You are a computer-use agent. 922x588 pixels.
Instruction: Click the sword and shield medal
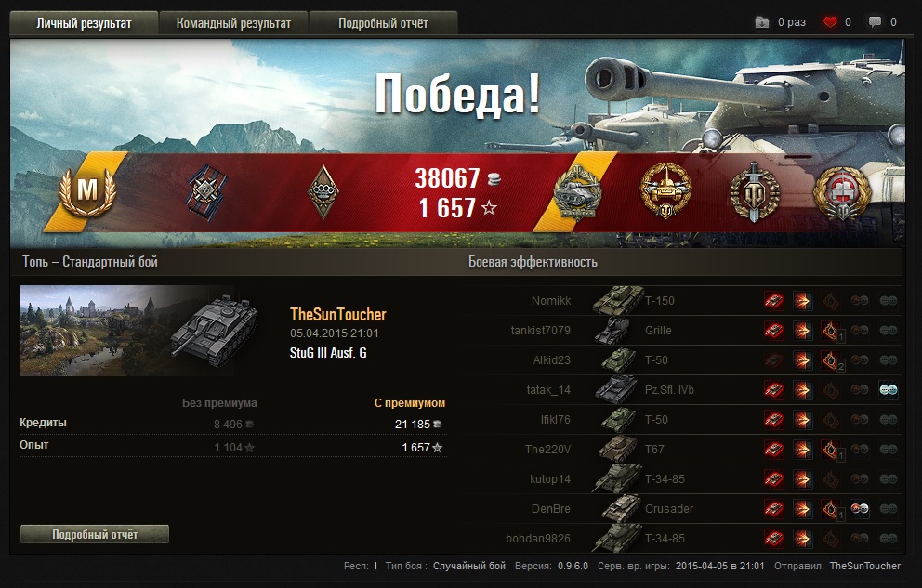[755, 192]
